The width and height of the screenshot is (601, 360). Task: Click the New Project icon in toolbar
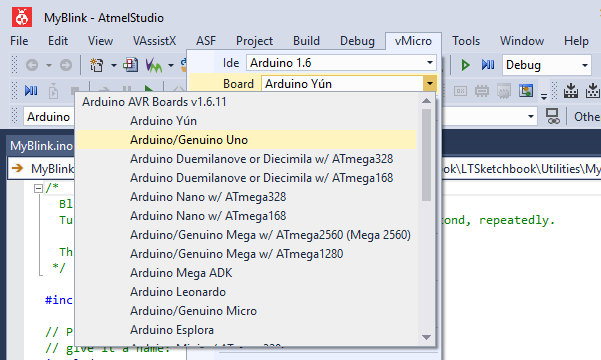[x=97, y=65]
